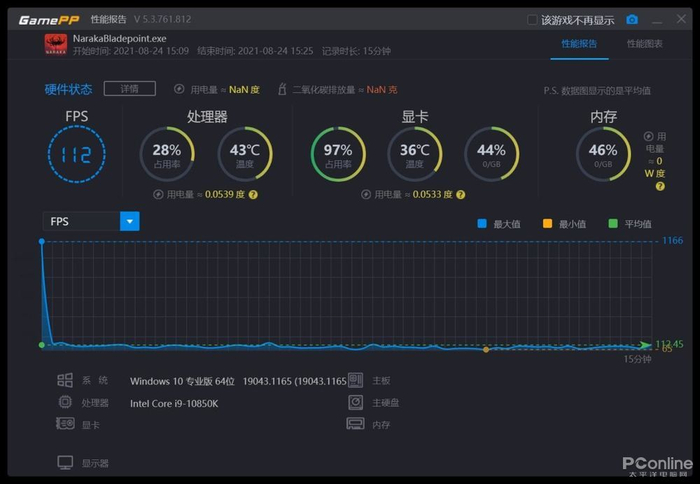Click the 用电量 NaN 度 power icon
This screenshot has height=484, width=700.
point(179,89)
